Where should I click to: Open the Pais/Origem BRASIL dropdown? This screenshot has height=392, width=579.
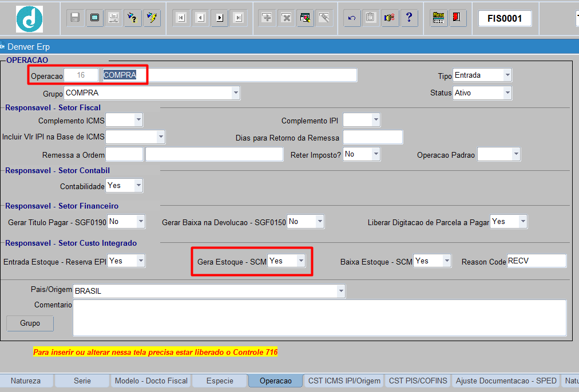point(209,291)
